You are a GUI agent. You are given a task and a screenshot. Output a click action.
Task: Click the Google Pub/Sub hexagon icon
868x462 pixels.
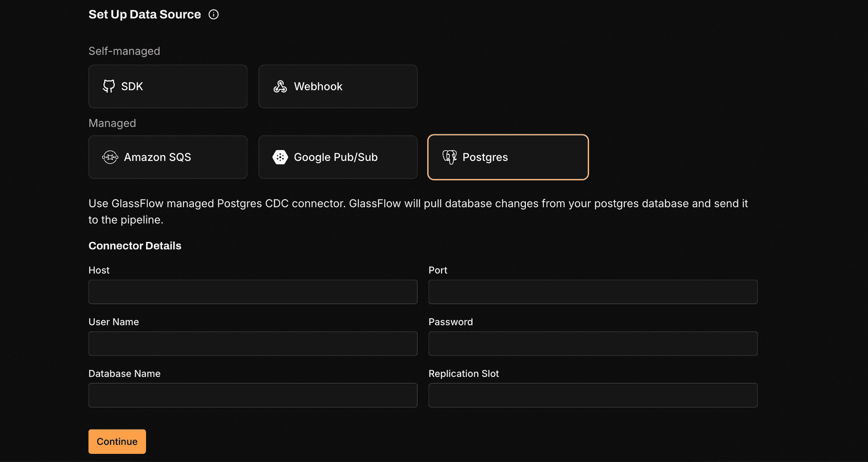(280, 157)
